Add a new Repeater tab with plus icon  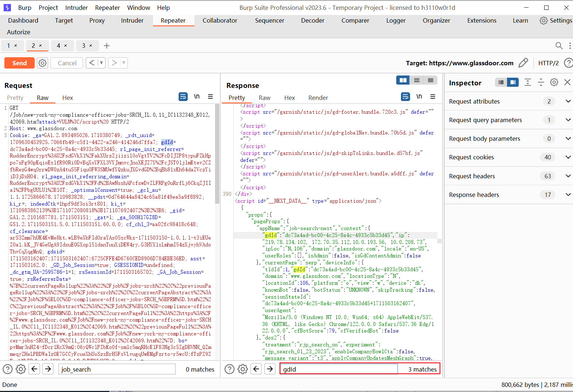[107, 46]
